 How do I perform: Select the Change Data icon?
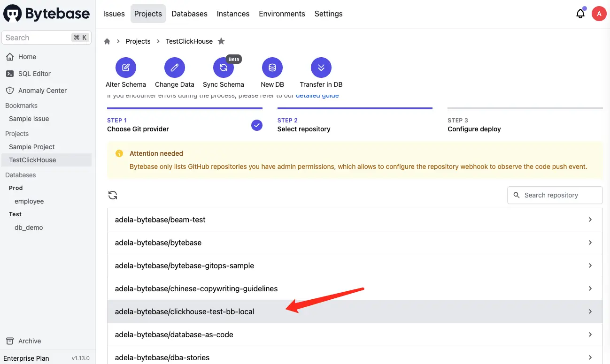tap(174, 67)
